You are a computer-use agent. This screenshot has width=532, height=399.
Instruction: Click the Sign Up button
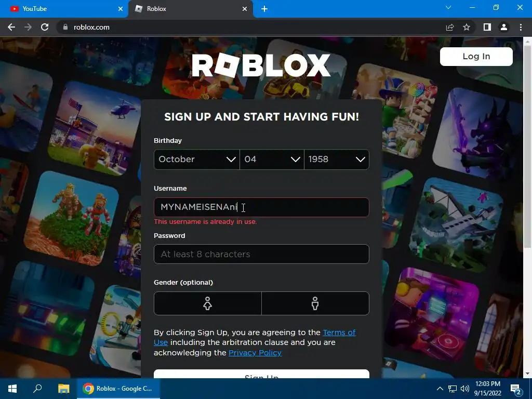click(261, 374)
